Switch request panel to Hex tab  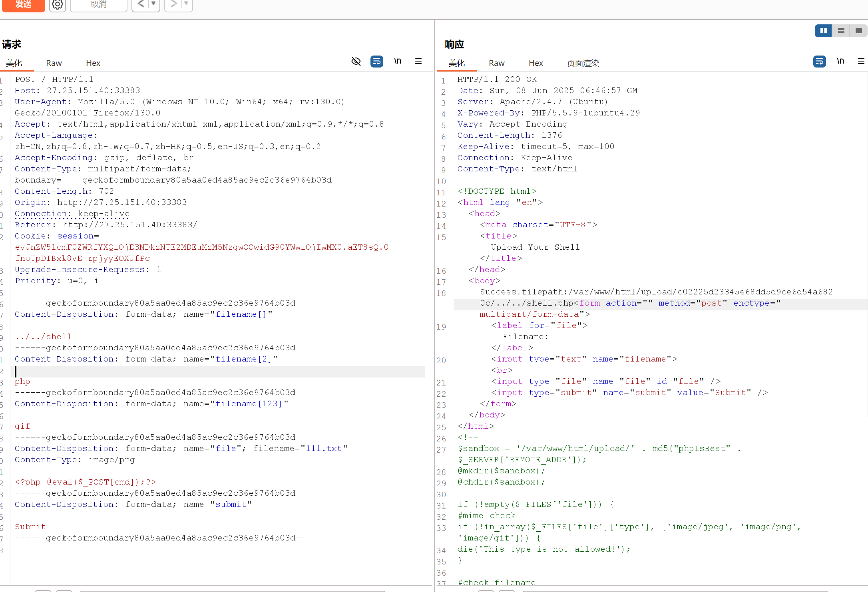[x=93, y=63]
